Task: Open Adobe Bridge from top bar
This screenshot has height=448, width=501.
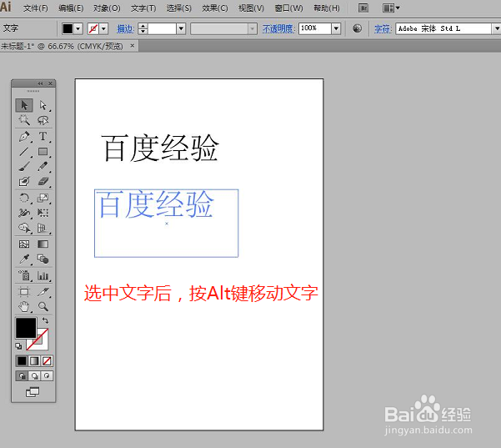Action: pyautogui.click(x=363, y=8)
